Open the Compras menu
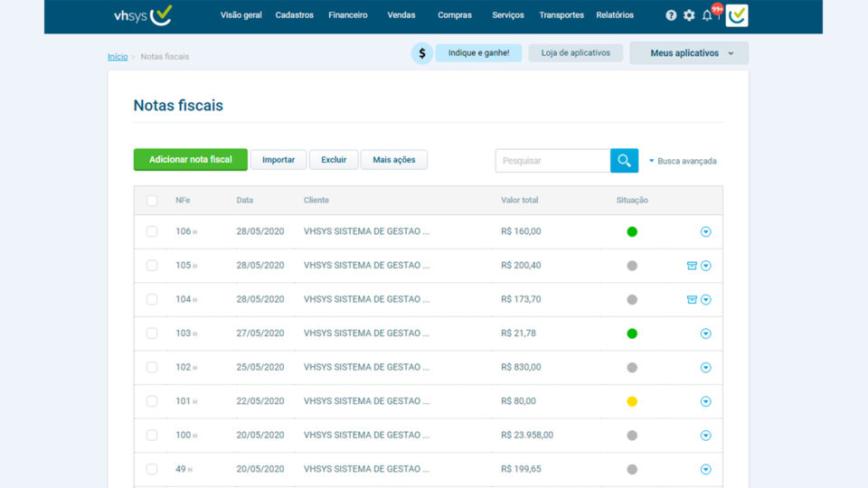Screen dimensions: 868x488 [x=455, y=15]
